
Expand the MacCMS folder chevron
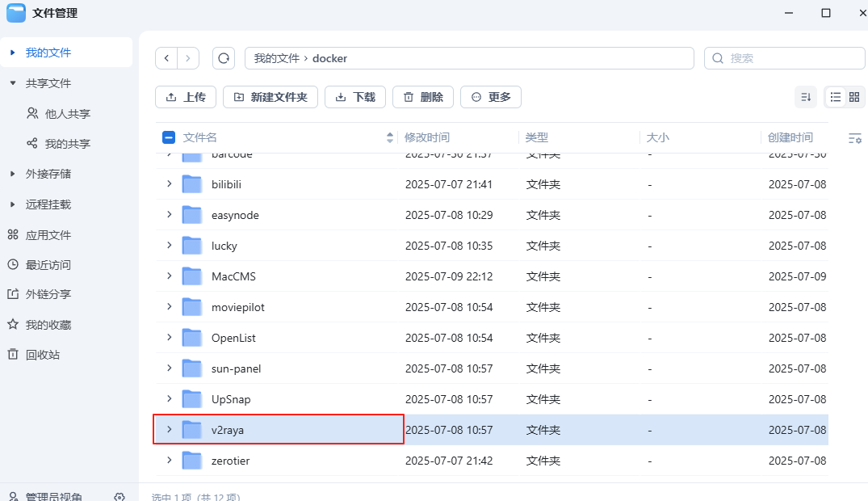(x=170, y=276)
